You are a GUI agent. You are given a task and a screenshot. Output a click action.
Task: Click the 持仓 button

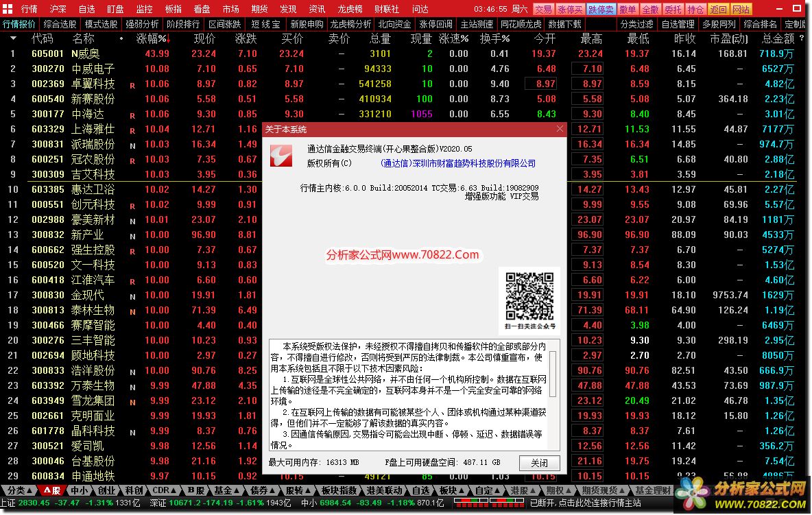point(695,10)
